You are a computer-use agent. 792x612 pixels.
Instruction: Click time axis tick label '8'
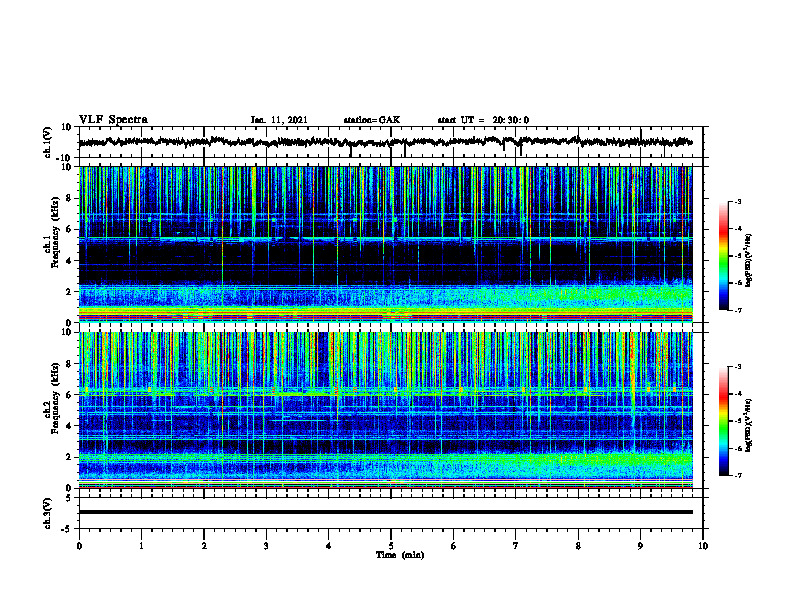coord(578,546)
